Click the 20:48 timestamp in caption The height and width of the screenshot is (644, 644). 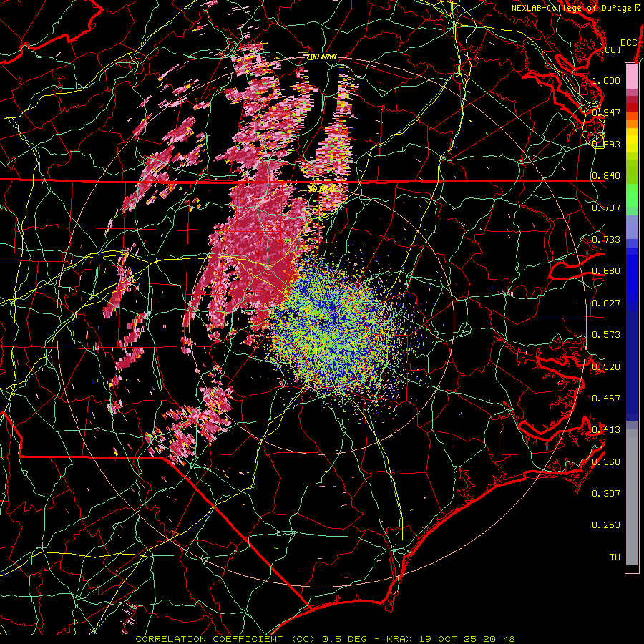(500, 639)
